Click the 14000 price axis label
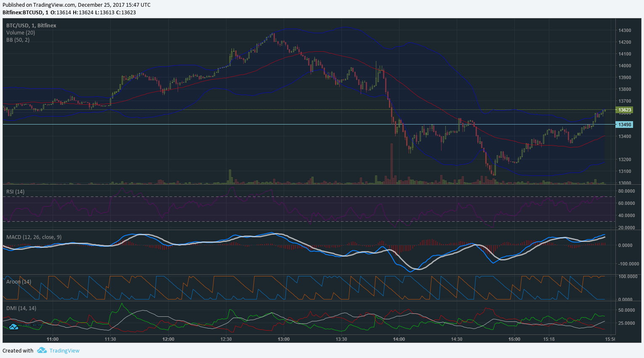This screenshot has height=358, width=644. click(x=625, y=66)
